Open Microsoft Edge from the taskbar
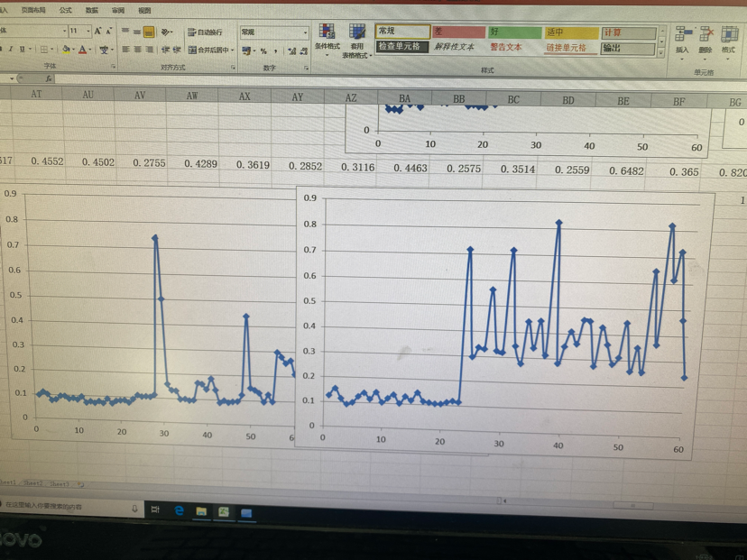Viewport: 747px width, 560px height. [179, 511]
